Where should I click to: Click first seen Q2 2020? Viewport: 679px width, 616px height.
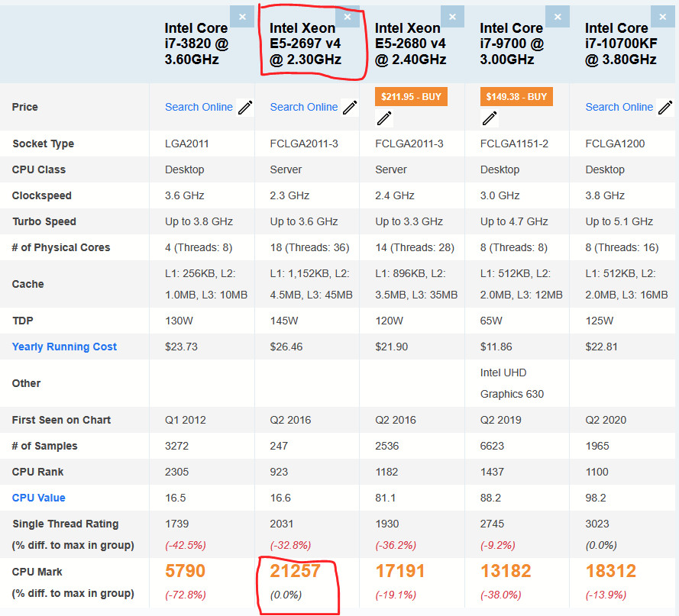tap(606, 420)
